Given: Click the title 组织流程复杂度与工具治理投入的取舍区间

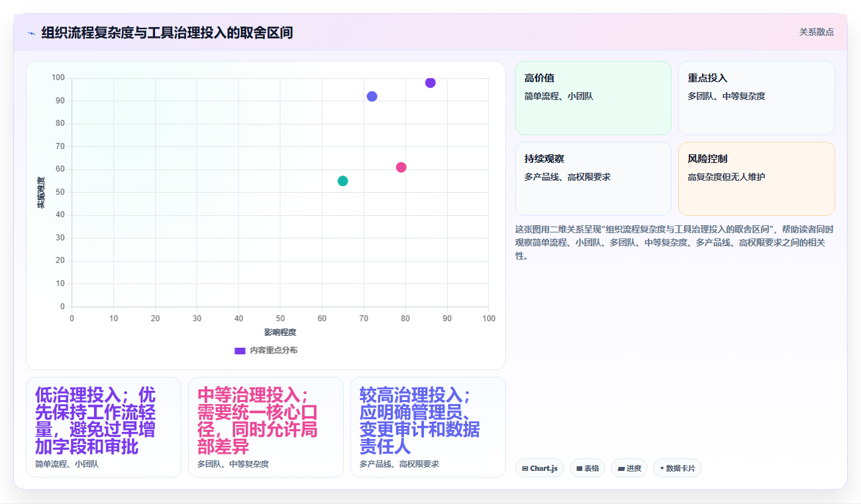Looking at the screenshot, I should point(167,32).
